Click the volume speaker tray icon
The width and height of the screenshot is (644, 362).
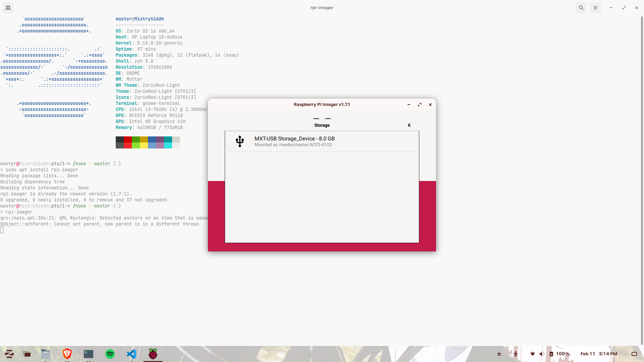click(x=542, y=354)
